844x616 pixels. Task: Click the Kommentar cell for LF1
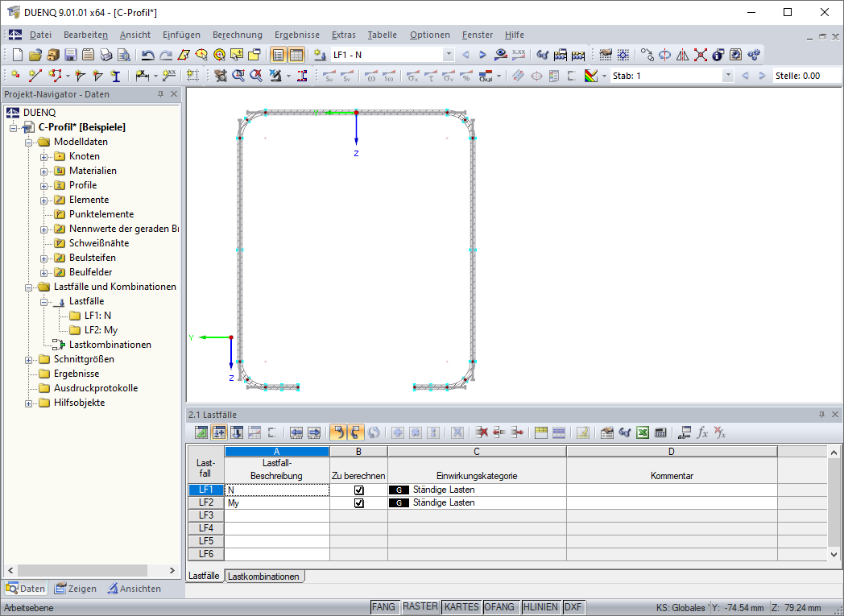tap(671, 490)
